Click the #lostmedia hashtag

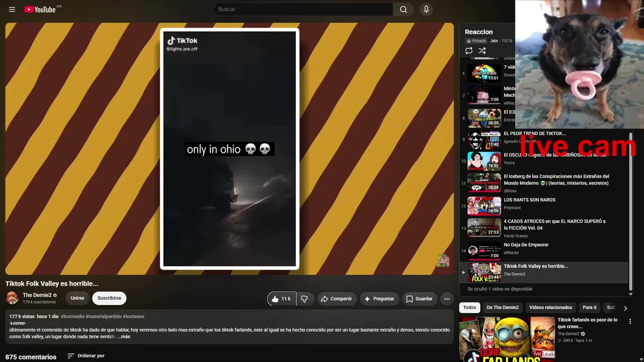pos(72,317)
